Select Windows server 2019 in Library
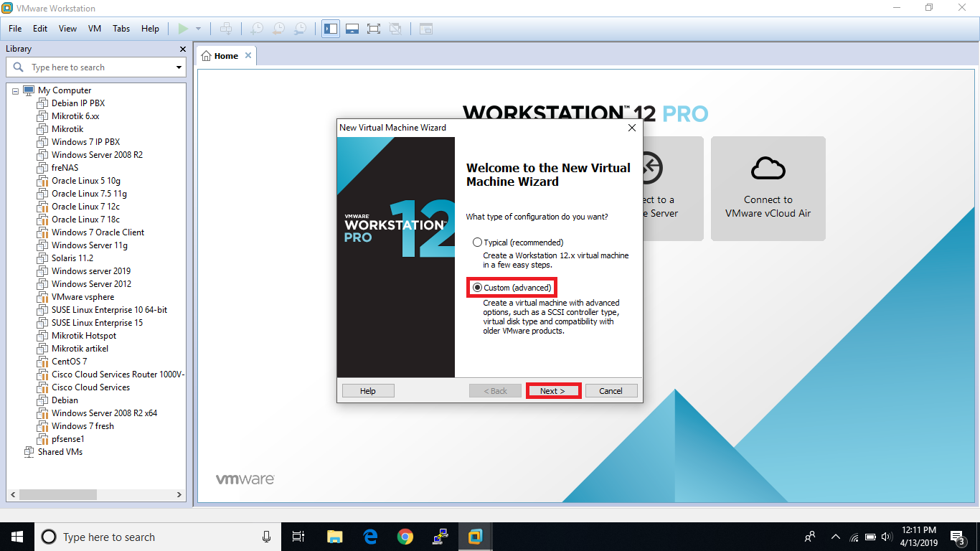Image resolution: width=980 pixels, height=551 pixels. (91, 271)
